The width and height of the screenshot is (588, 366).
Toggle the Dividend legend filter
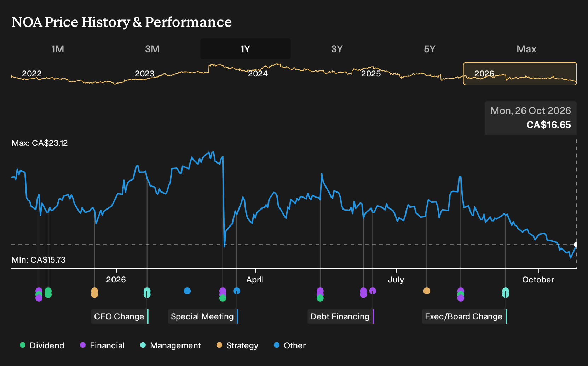42,345
